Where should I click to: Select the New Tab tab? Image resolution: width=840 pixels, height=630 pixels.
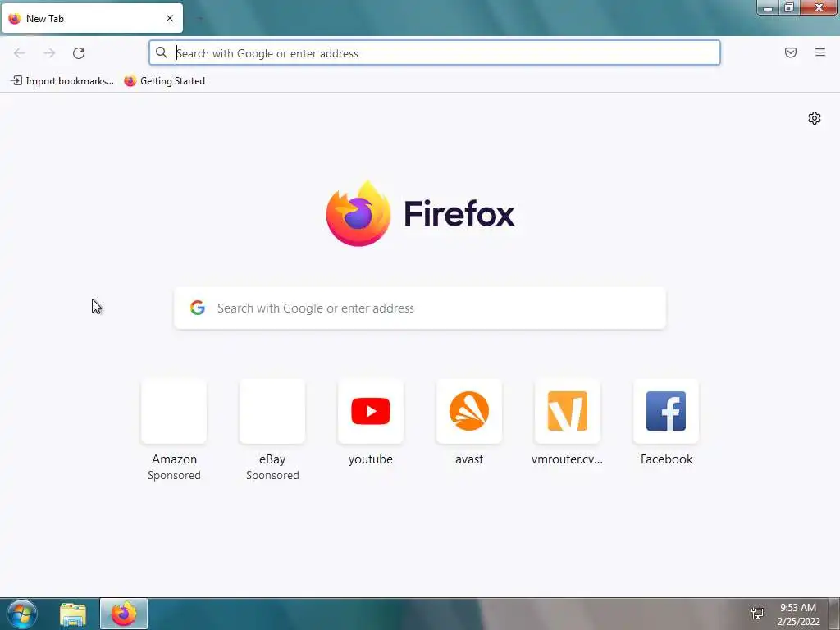[92, 18]
